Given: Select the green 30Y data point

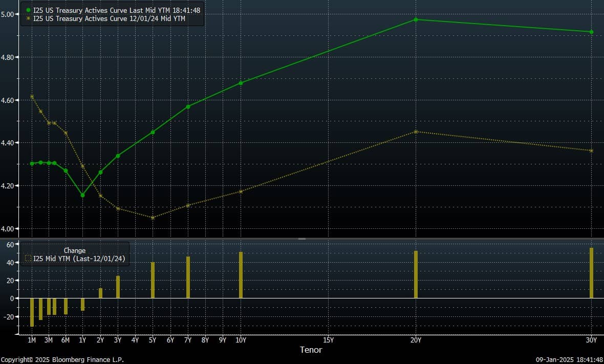Looking at the screenshot, I should [x=591, y=32].
